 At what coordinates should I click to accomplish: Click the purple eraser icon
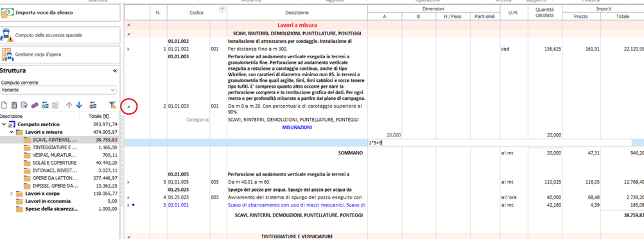[x=35, y=105]
